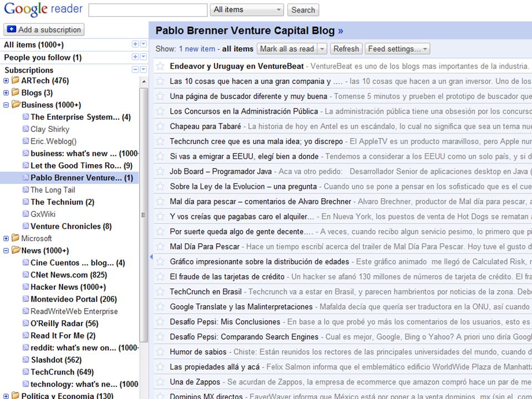
Task: Open the dropdown arrow beside 'Mark all as read'
Action: pos(322,49)
